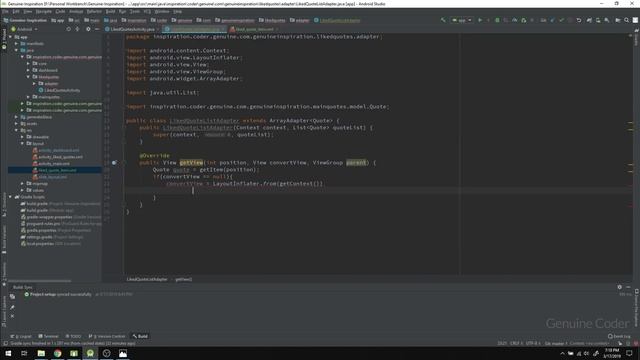
Task: Open the Android project view dropdown
Action: click(24, 29)
